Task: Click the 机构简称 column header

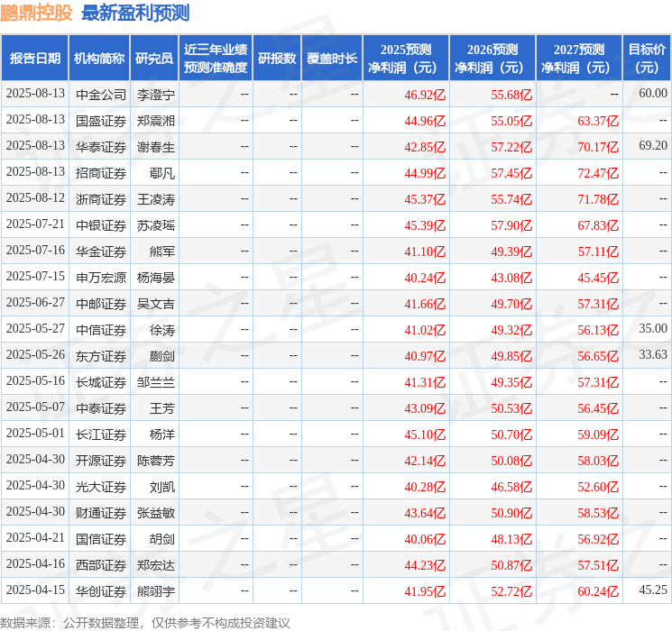Action: click(x=99, y=59)
